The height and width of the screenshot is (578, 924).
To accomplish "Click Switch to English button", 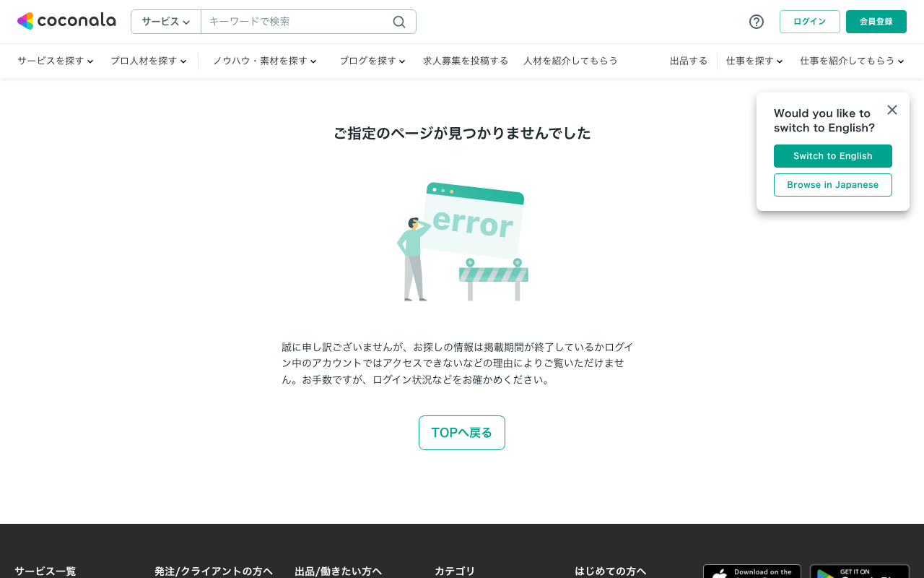I will [x=833, y=156].
